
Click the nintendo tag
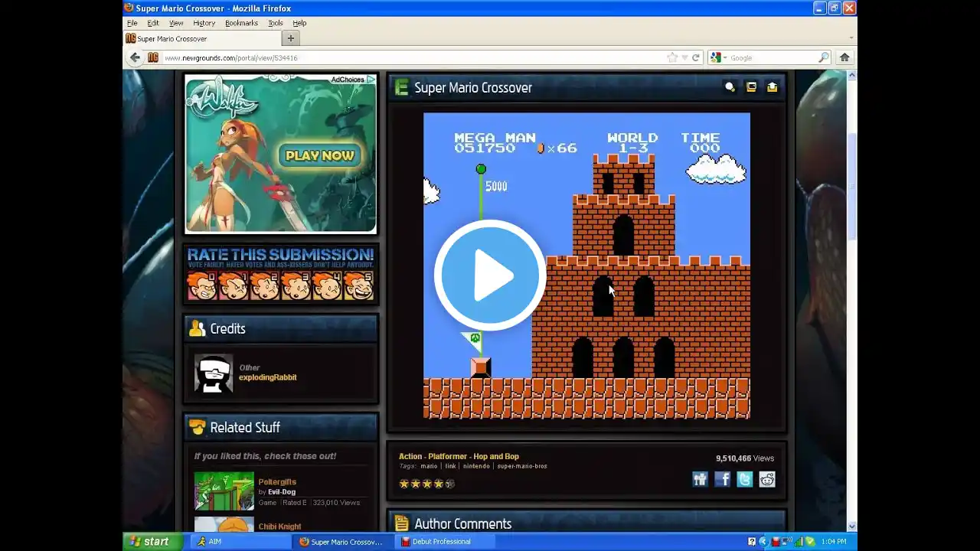tap(476, 466)
